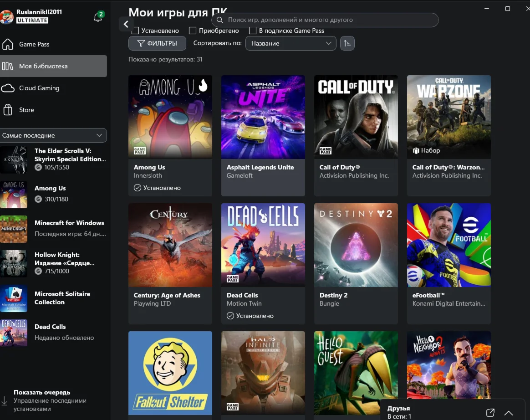This screenshot has width=530, height=420.
Task: Open the Asphalt Legends Unite tile
Action: point(263,135)
